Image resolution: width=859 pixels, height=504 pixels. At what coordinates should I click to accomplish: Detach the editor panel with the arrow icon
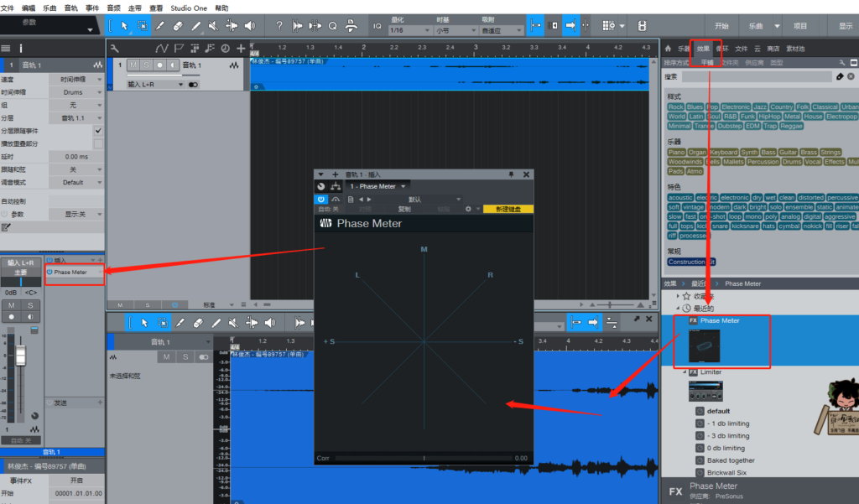pyautogui.click(x=637, y=319)
